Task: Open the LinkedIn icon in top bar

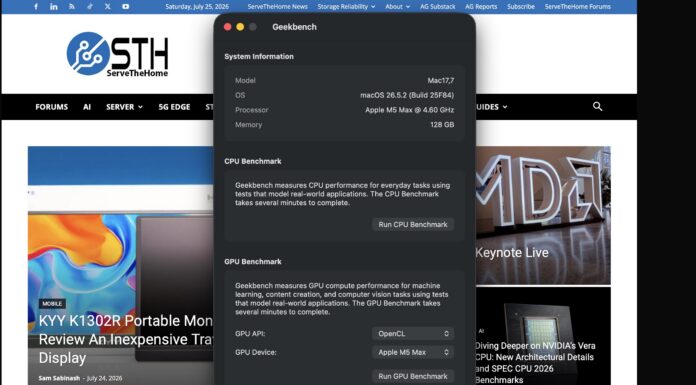Action: (x=54, y=7)
